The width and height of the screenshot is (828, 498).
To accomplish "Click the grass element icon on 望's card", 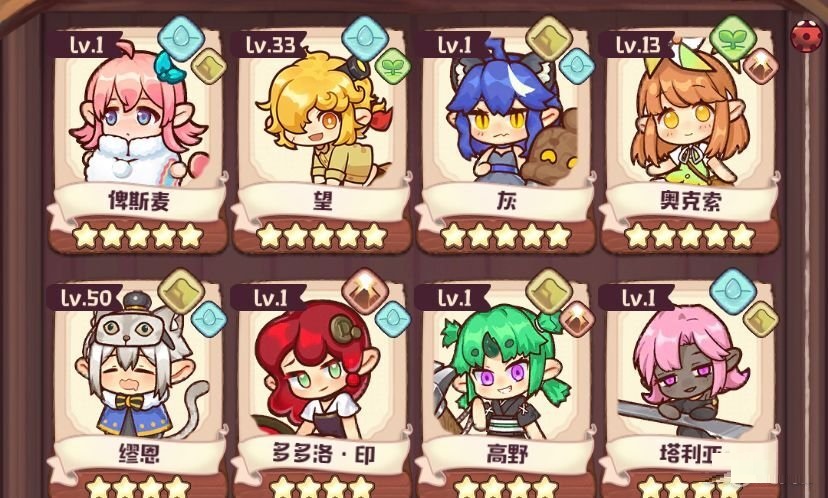I will click(393, 67).
